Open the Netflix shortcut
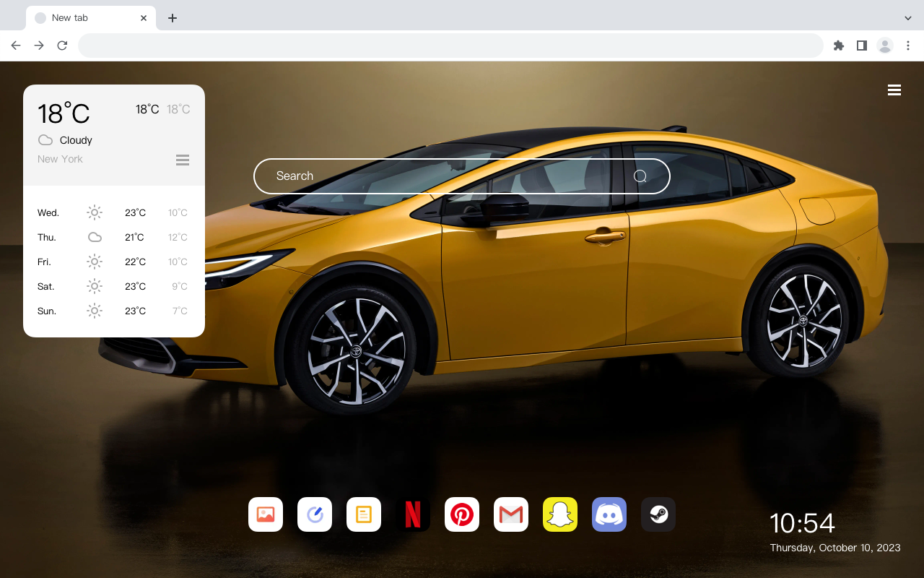Screen dimensions: 924x578 pos(413,514)
